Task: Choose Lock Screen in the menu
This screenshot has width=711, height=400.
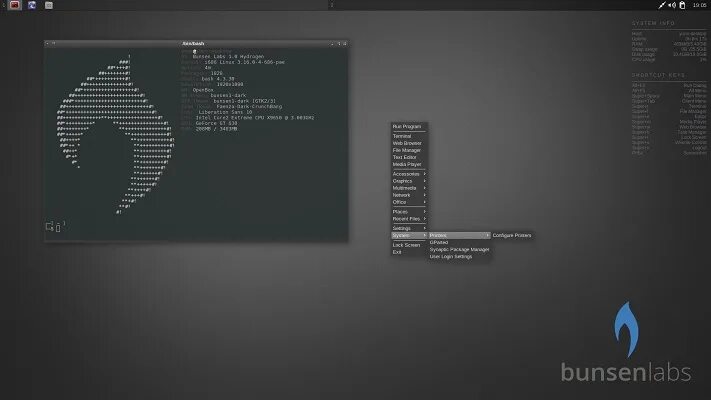Action: point(409,245)
